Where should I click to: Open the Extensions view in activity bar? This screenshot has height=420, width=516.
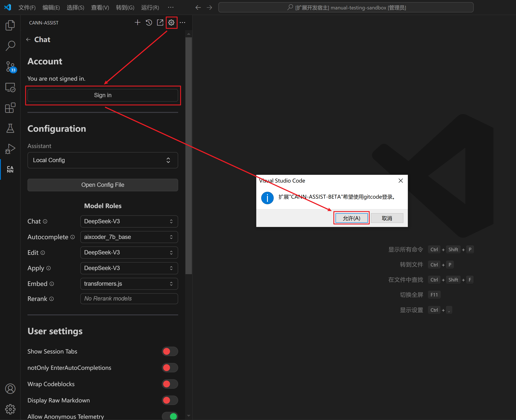(10, 108)
